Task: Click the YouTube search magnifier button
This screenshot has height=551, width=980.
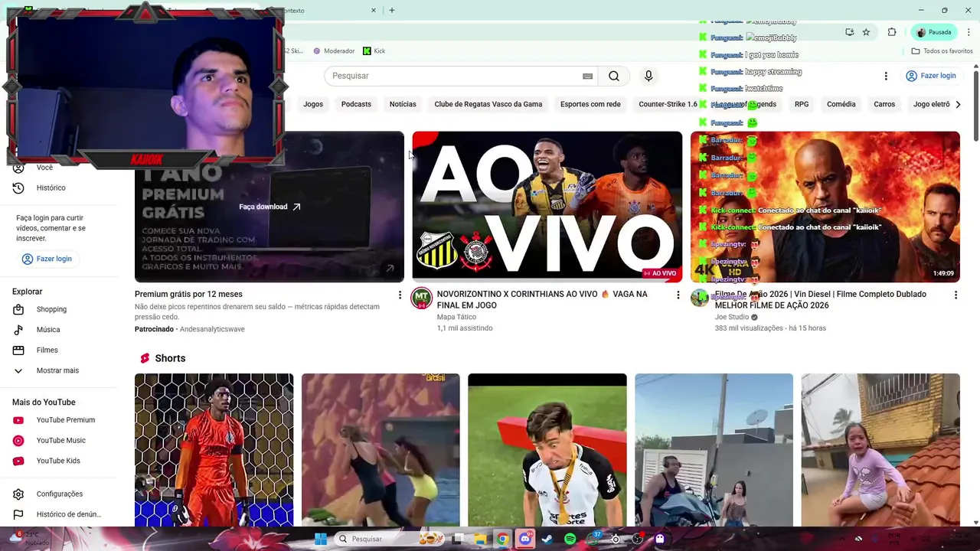Action: (x=614, y=76)
